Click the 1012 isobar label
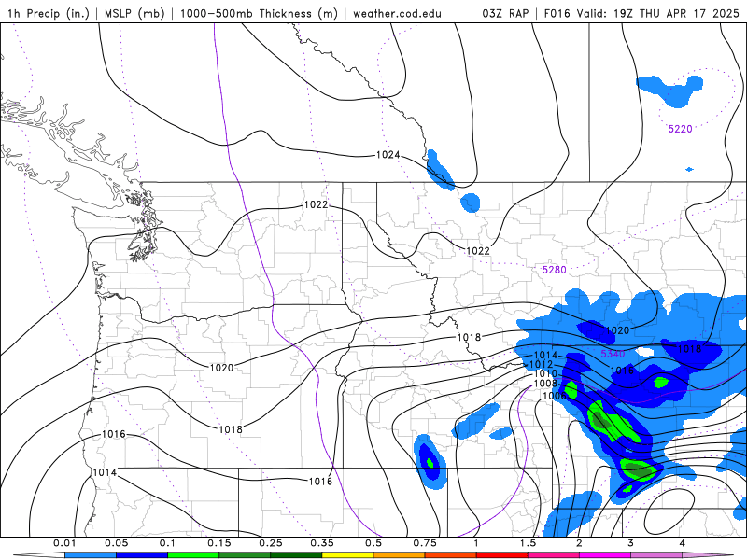 pos(542,365)
